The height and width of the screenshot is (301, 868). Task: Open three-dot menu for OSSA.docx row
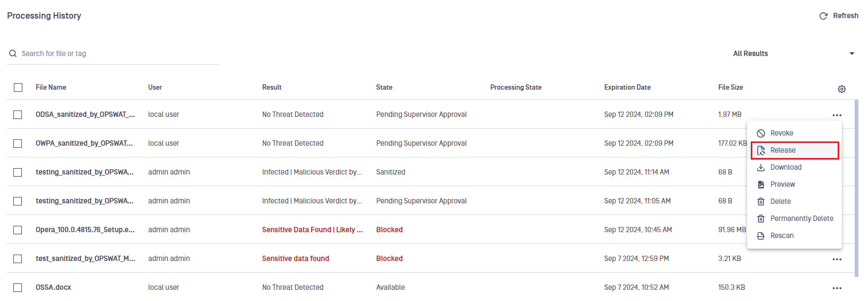[837, 288]
